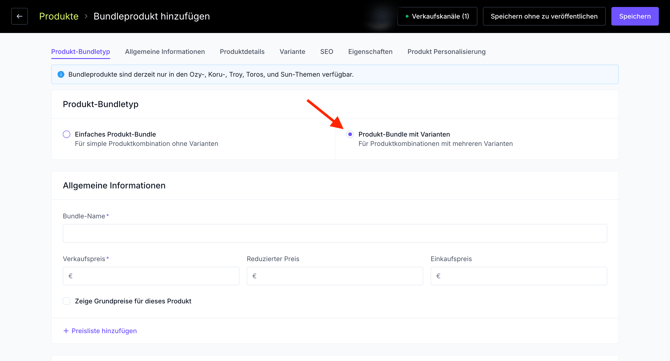The height and width of the screenshot is (361, 670).
Task: Select Produkt-Bundle mit Varianten radio option
Action: (350, 134)
